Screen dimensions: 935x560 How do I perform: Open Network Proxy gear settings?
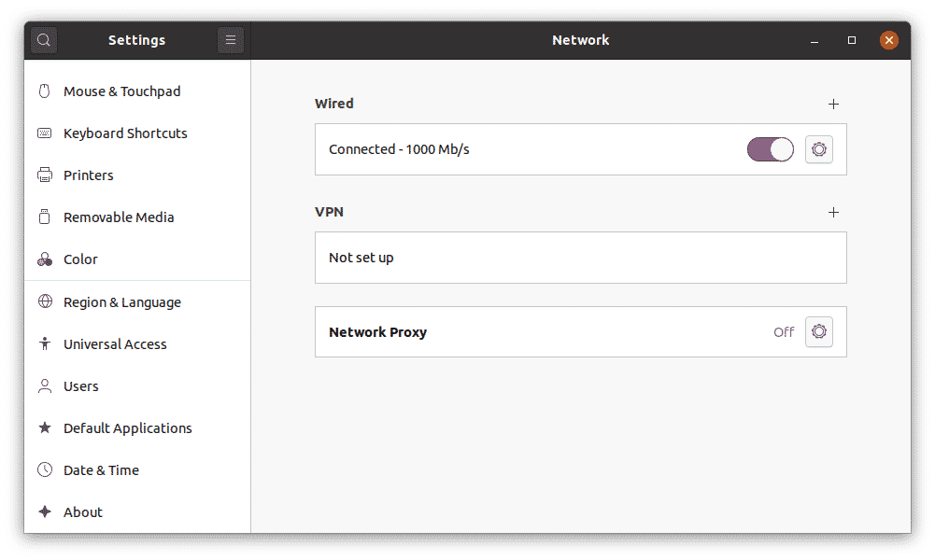tap(819, 331)
